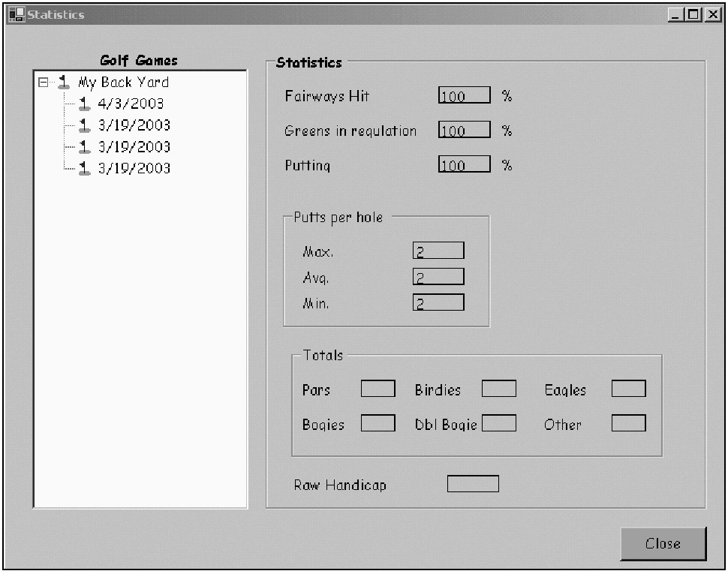Click the golf flag icon beside My Back Yard
Image resolution: width=728 pixels, height=574 pixels.
[x=65, y=83]
